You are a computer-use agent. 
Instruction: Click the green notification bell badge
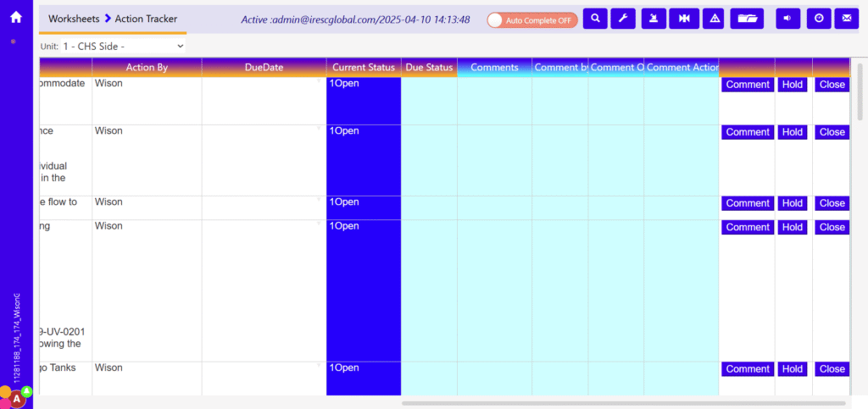click(26, 391)
